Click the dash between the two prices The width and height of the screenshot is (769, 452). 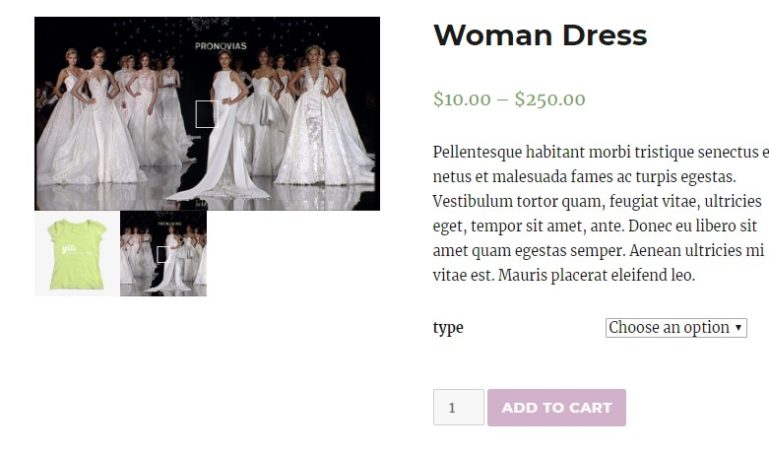pos(503,99)
